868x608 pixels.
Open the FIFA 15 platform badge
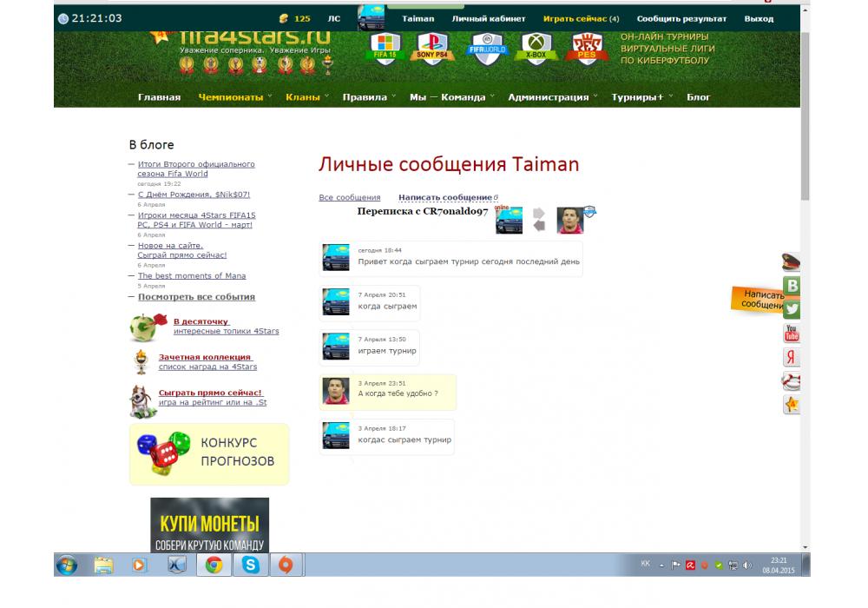pos(385,49)
